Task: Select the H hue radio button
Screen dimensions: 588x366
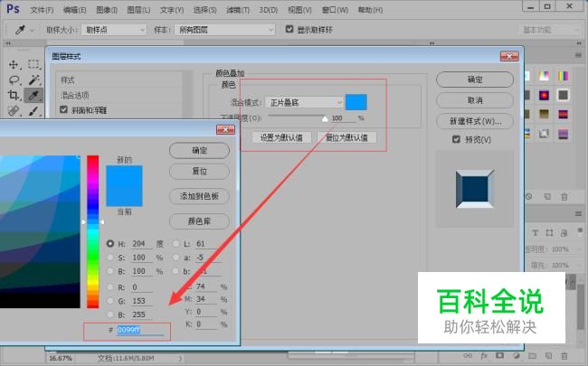Action: tap(109, 243)
